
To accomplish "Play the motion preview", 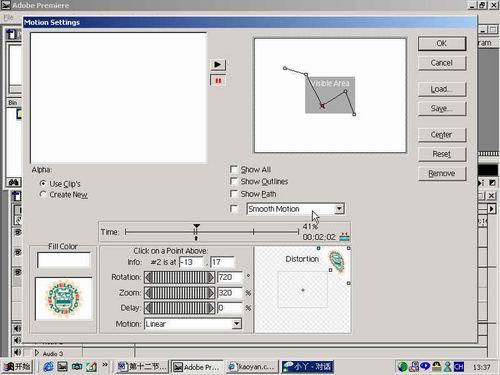I will [218, 64].
